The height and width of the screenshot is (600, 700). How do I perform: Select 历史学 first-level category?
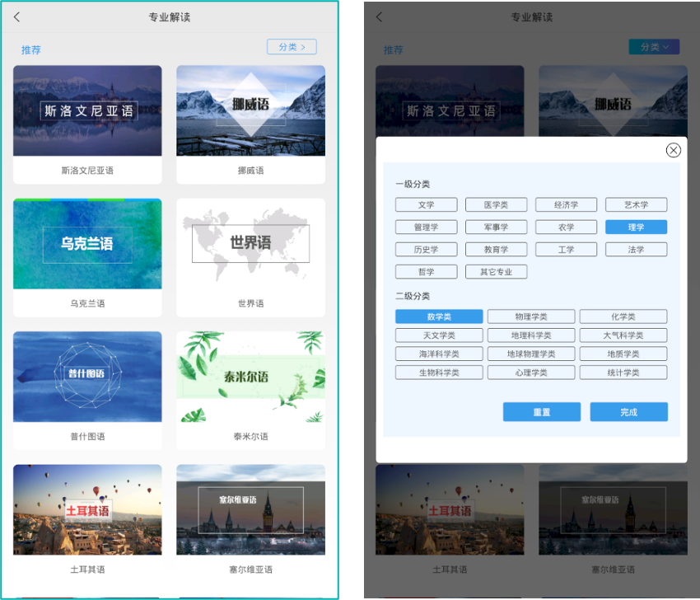[427, 249]
